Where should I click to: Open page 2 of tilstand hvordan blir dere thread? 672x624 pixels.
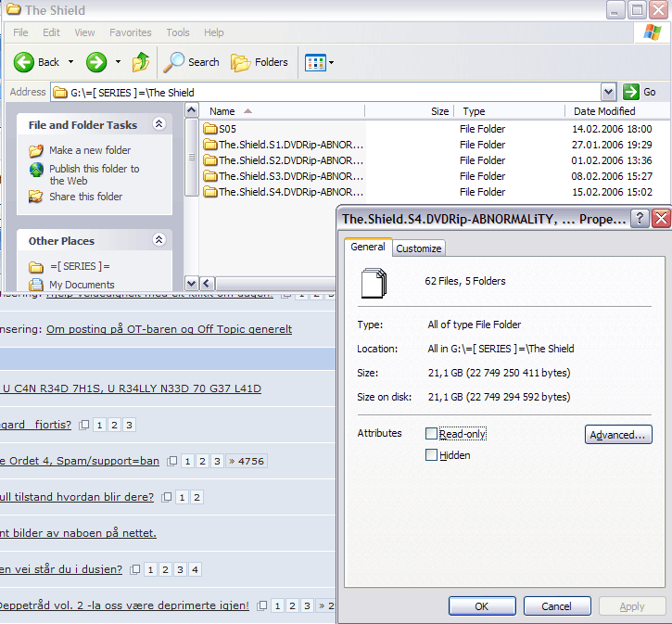click(x=197, y=497)
